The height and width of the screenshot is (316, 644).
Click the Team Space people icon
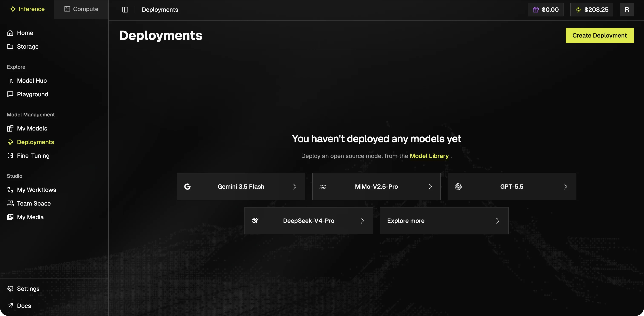point(10,203)
